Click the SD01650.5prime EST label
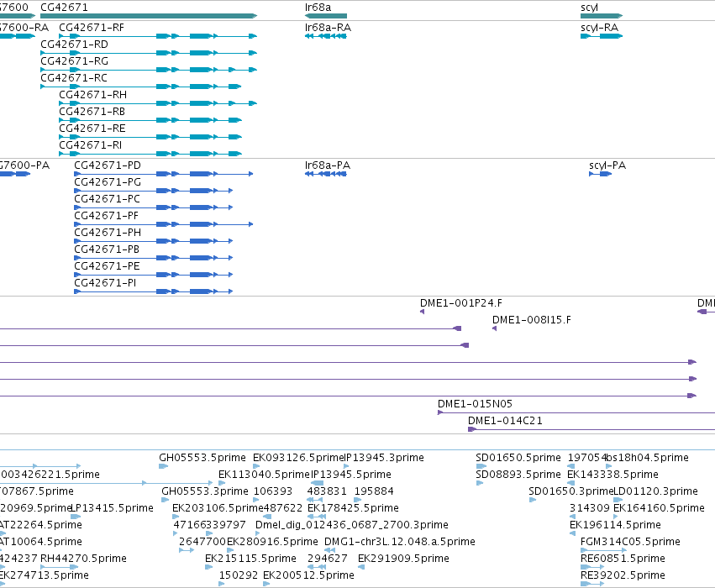Screen dimensions: 715x588 (x=518, y=458)
